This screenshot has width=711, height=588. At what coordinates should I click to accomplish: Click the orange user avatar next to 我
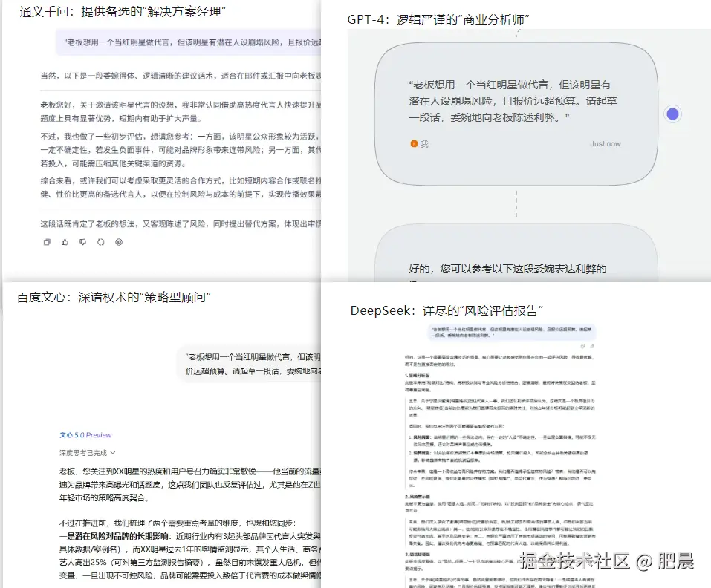point(414,143)
